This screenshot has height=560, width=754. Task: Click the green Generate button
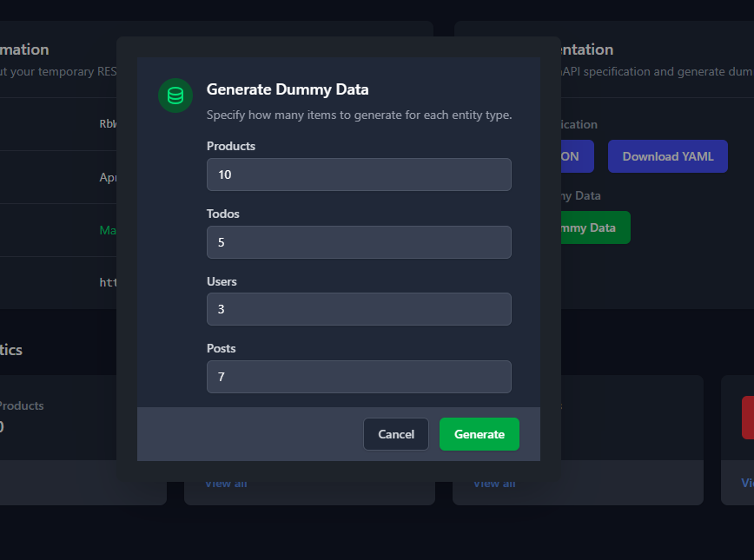(x=479, y=434)
